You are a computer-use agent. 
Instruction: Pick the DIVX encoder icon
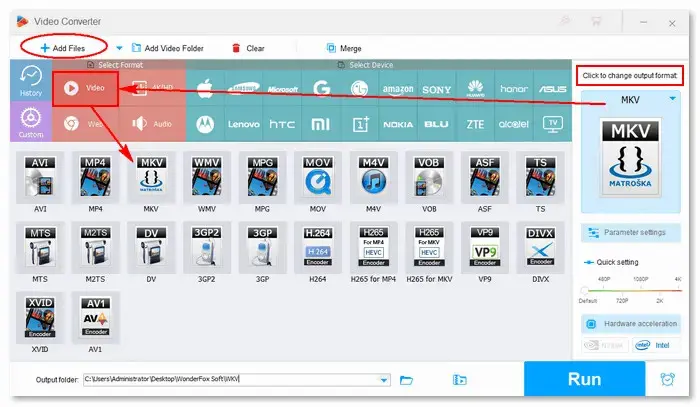(x=540, y=248)
